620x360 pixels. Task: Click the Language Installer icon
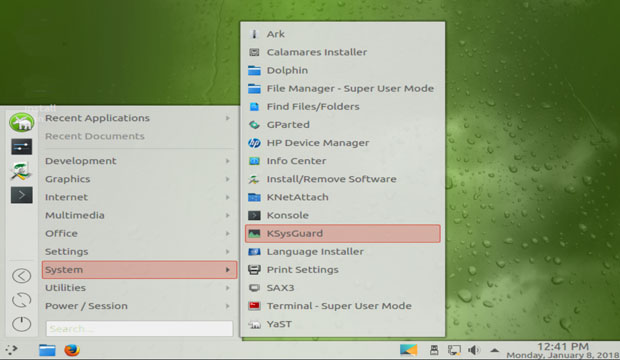[254, 252]
